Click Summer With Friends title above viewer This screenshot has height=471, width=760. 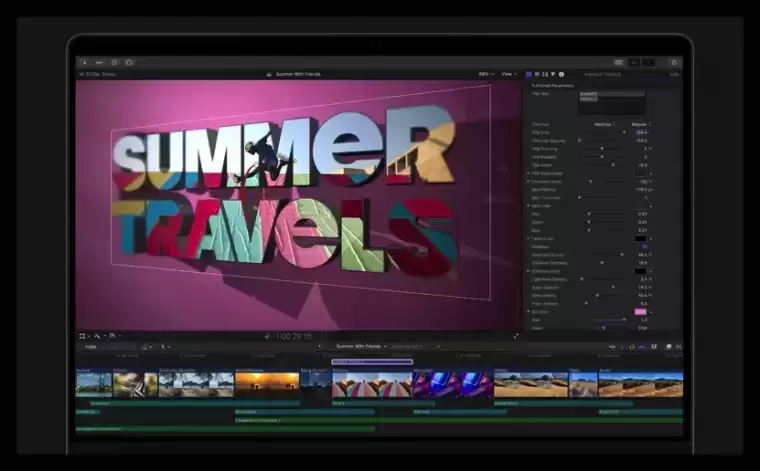[298, 74]
